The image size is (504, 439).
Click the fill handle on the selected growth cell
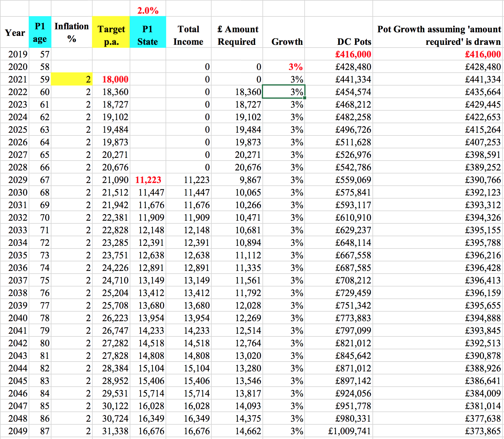pos(304,98)
